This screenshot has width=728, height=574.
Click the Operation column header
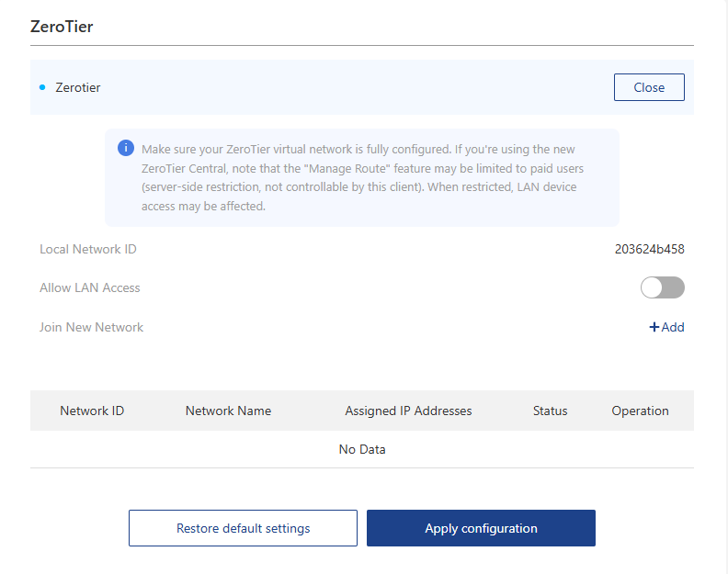pyautogui.click(x=640, y=411)
